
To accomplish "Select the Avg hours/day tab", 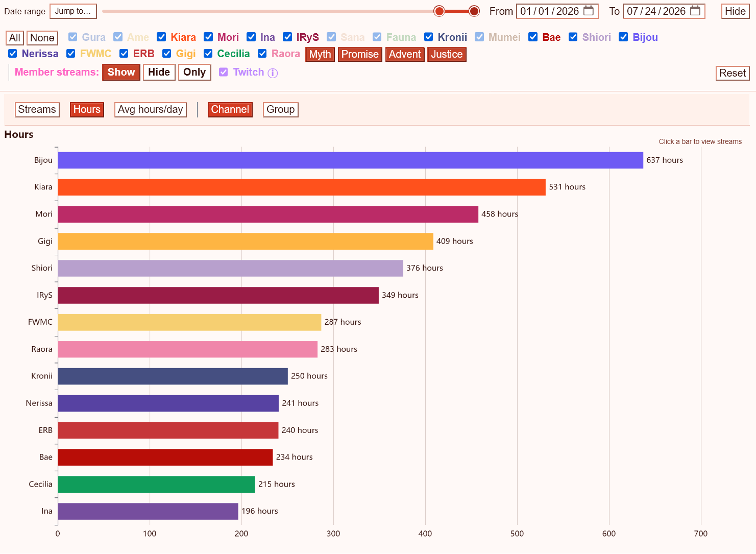I will [150, 109].
